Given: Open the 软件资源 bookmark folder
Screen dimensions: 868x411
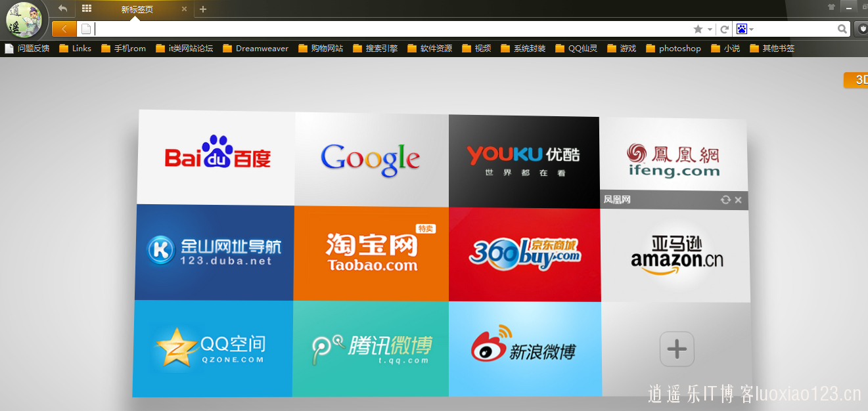Looking at the screenshot, I should tap(429, 48).
